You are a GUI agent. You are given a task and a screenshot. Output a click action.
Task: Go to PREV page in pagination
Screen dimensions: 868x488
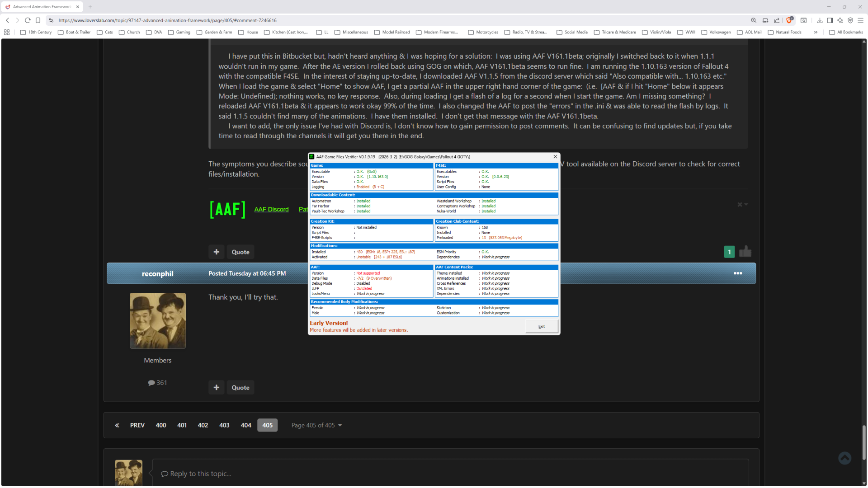pos(137,425)
